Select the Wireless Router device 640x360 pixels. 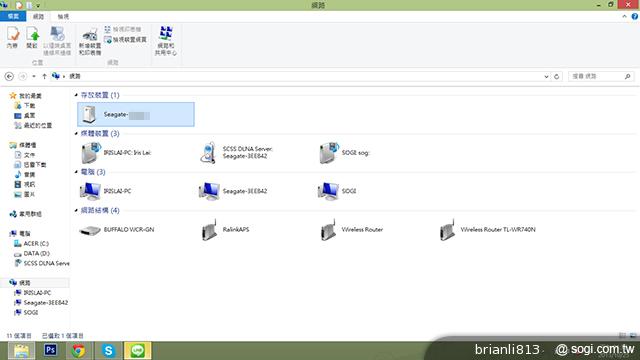pyautogui.click(x=351, y=229)
